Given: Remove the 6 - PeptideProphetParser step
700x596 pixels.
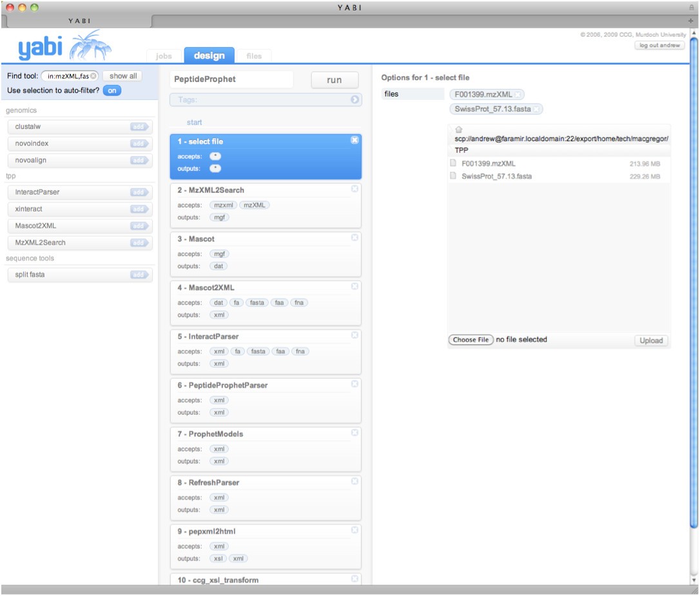Looking at the screenshot, I should [x=355, y=384].
